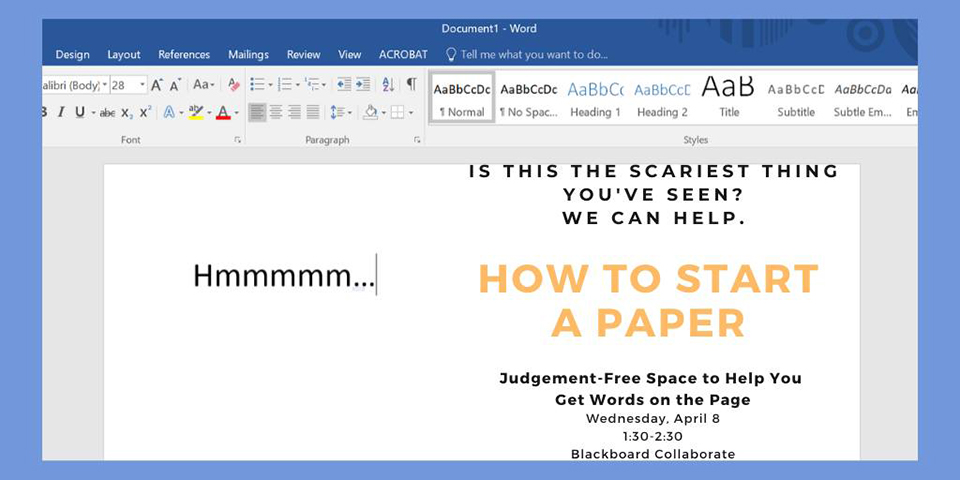Switch to the Mailings tab

point(249,54)
